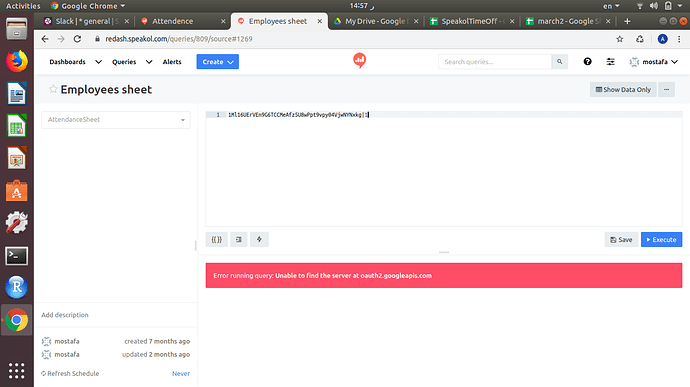
Task: Click the Wi-Fi network icon in the top bar
Action: [x=640, y=6]
